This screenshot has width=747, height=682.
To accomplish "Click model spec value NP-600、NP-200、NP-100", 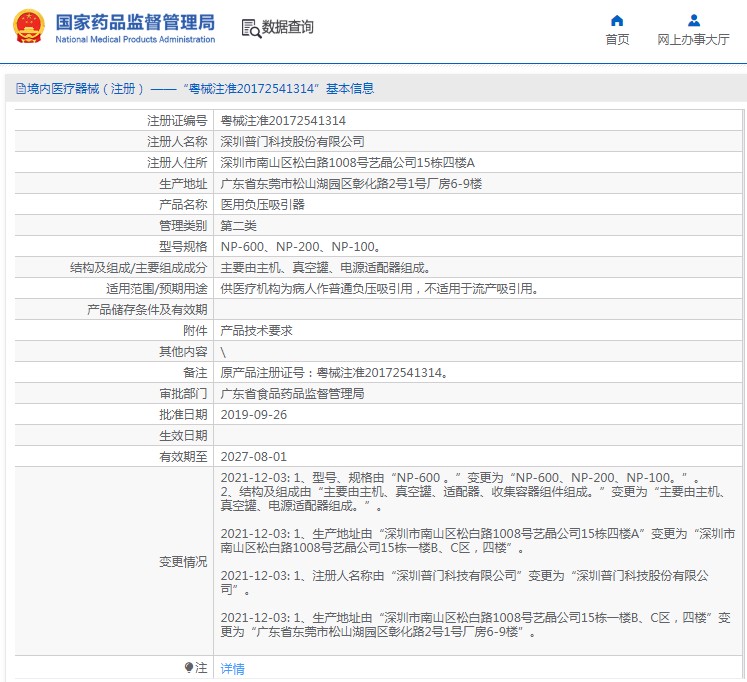I will pos(299,246).
